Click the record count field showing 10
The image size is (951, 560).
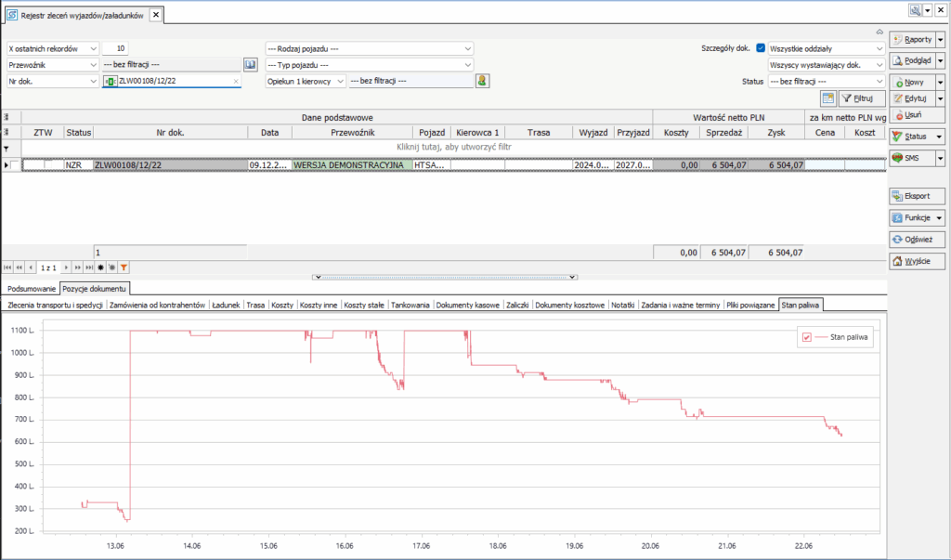tap(114, 48)
